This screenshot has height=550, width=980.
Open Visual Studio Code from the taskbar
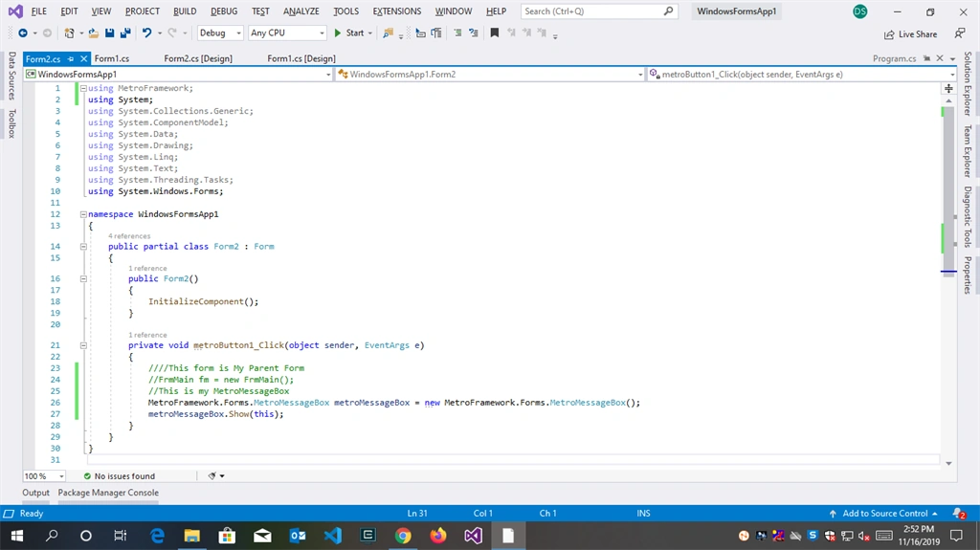pos(332,536)
